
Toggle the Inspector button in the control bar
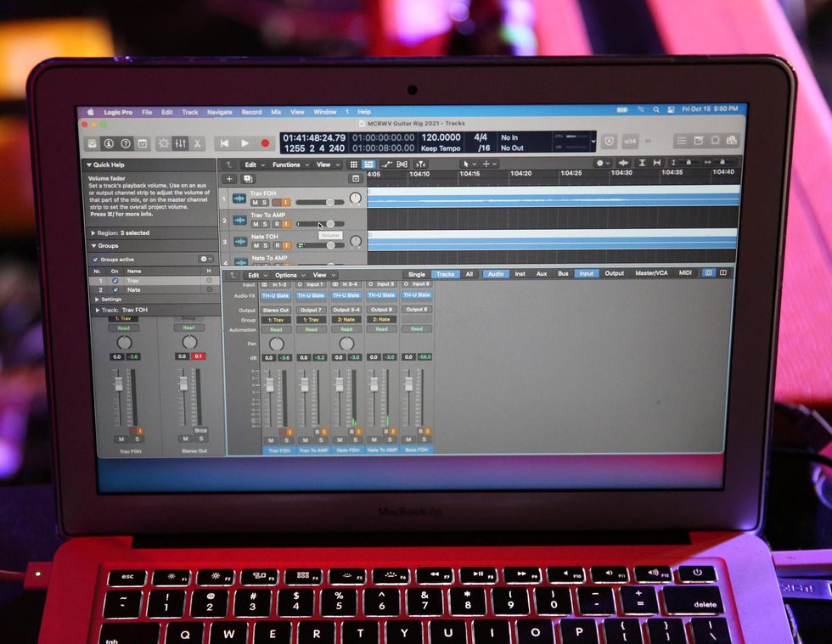tap(109, 143)
